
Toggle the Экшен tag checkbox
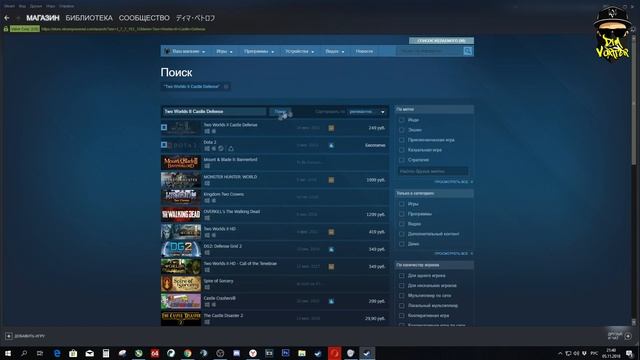coord(402,130)
